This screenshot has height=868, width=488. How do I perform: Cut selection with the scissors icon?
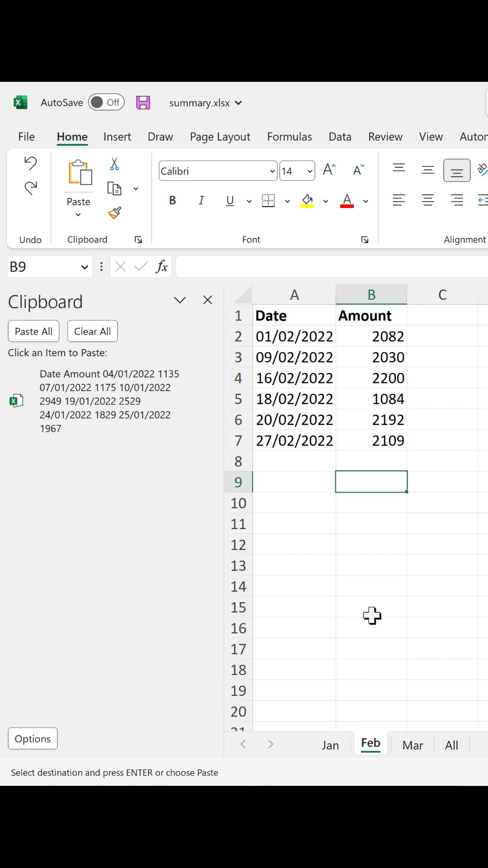tap(114, 164)
